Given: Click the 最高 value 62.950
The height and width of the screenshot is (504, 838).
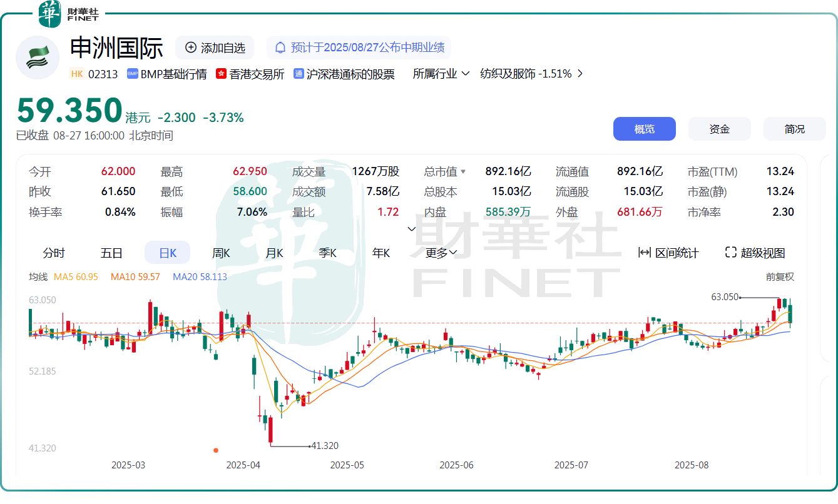Looking at the screenshot, I should coord(250,171).
